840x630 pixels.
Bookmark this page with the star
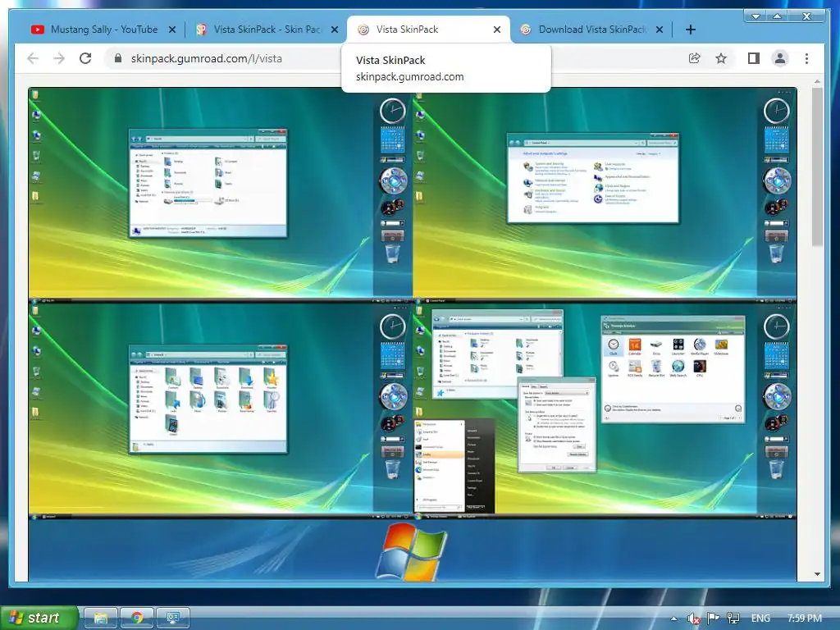point(721,58)
